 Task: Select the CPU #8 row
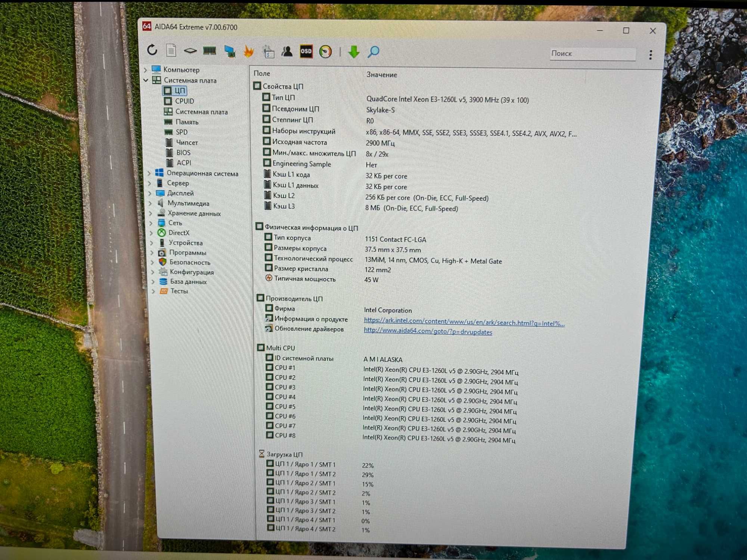(391, 437)
